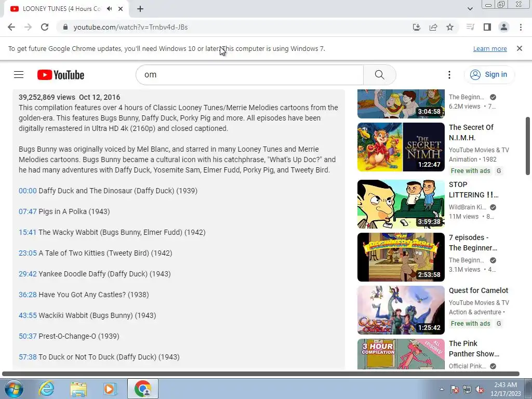532x399 pixels.
Task: Open the volume icon in system tray
Action: click(480, 389)
